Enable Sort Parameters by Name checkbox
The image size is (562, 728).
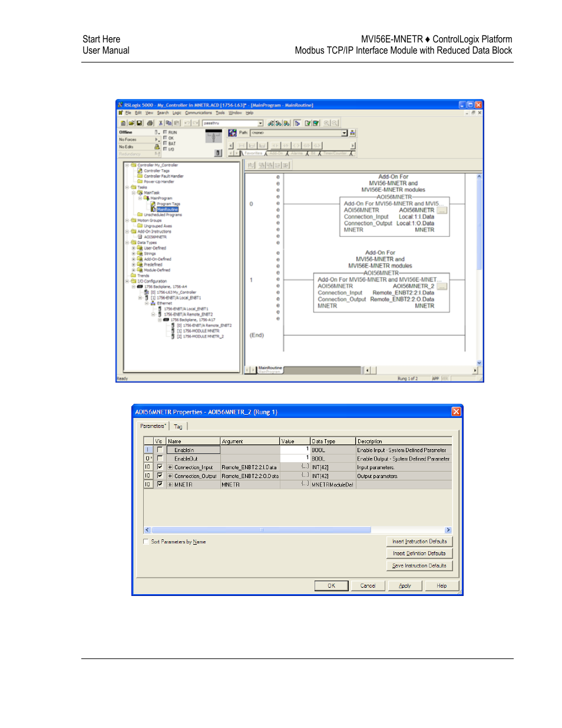click(x=146, y=542)
